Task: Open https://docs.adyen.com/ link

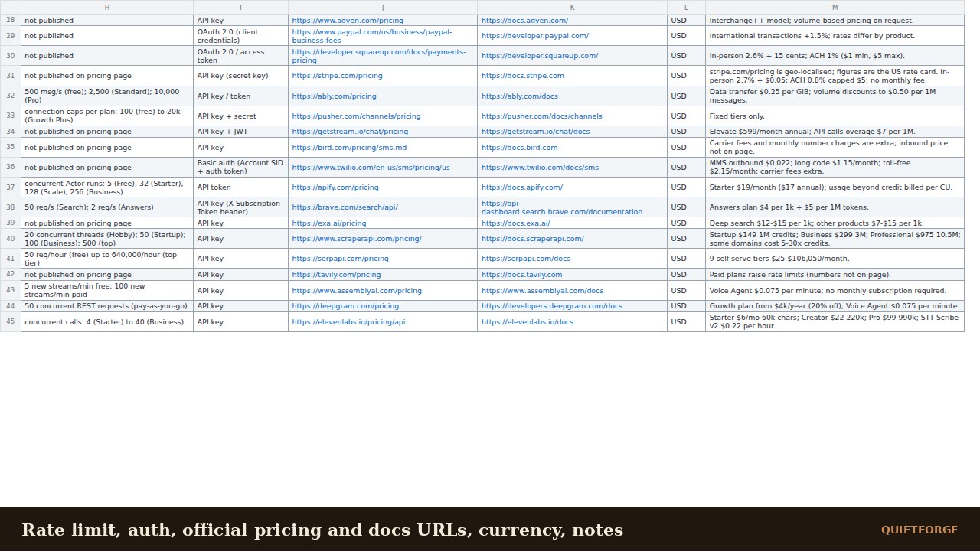Action: [x=524, y=21]
